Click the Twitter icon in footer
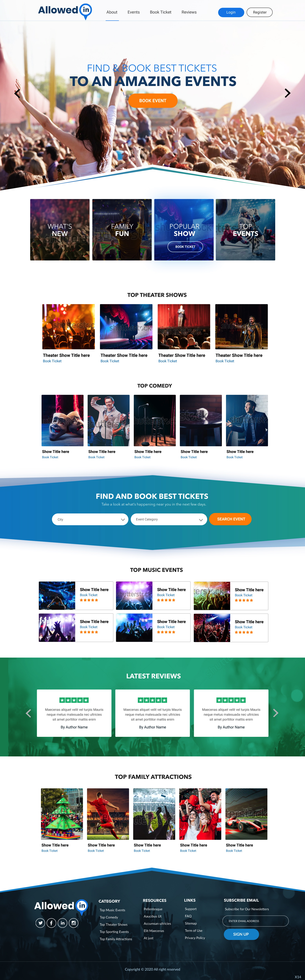The width and height of the screenshot is (305, 980). click(40, 923)
